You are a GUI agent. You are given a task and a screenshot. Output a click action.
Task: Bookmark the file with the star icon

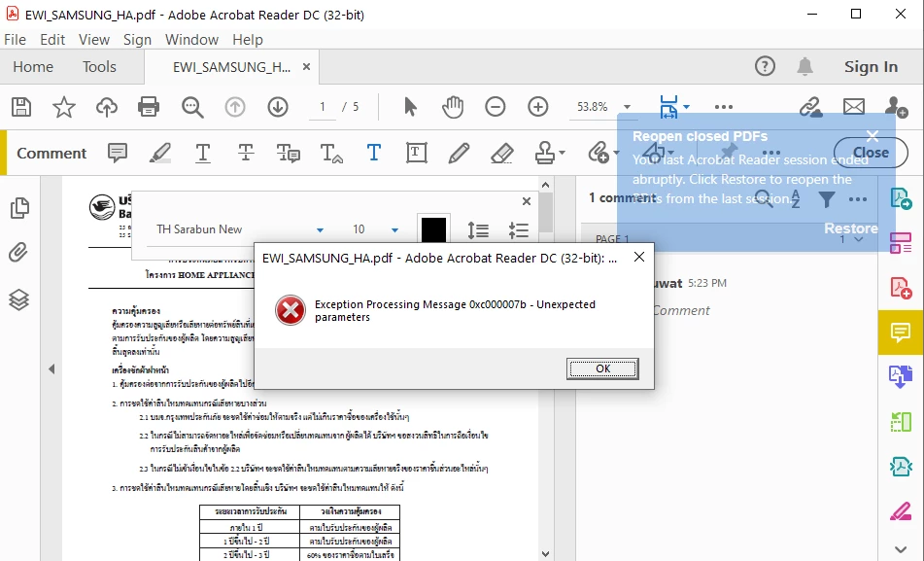coord(64,107)
